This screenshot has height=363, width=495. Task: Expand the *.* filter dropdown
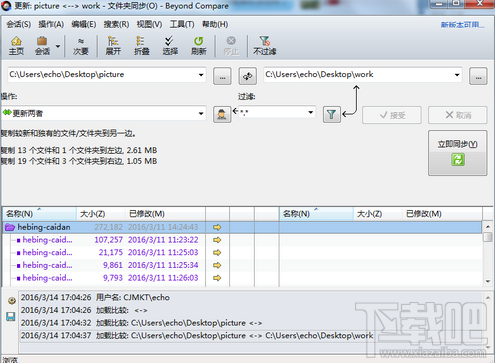pyautogui.click(x=310, y=112)
